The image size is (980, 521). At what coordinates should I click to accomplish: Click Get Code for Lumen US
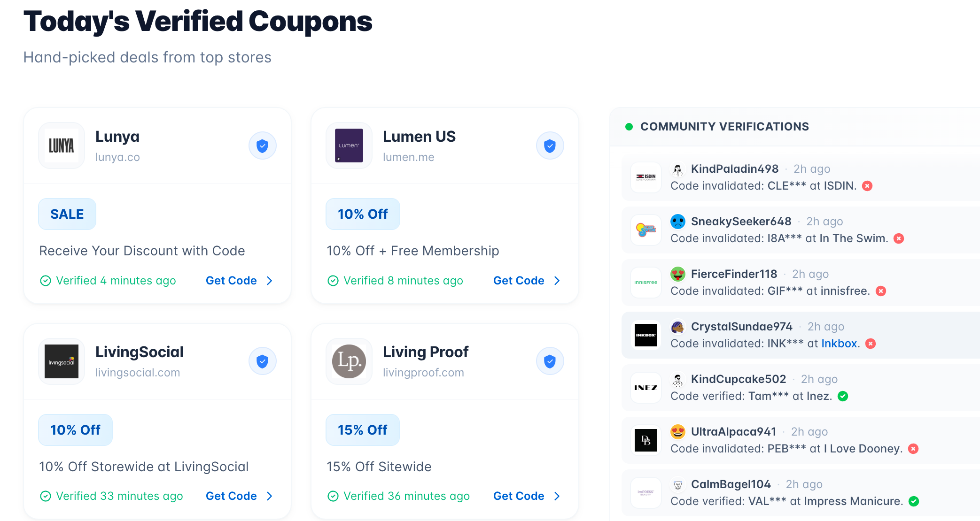pyautogui.click(x=526, y=281)
